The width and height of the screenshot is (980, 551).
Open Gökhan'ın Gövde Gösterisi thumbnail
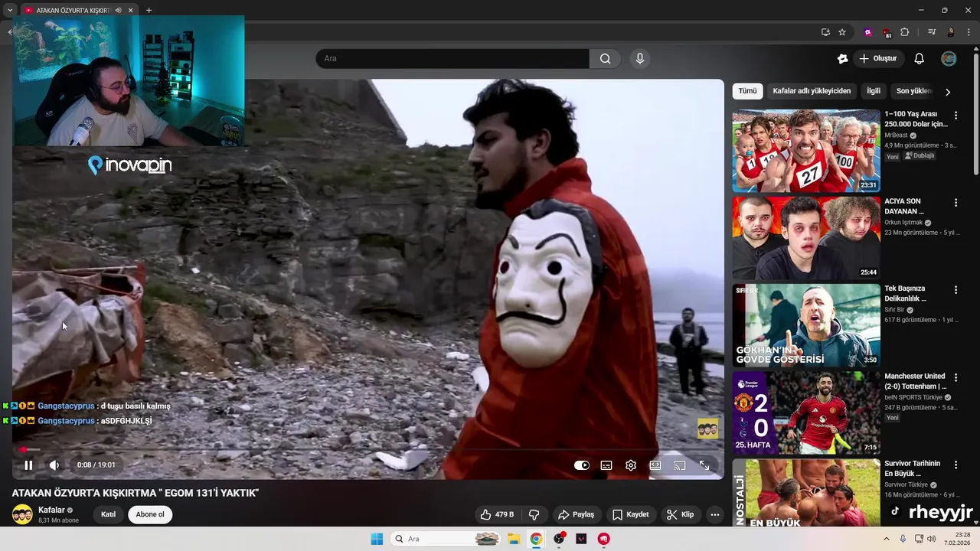[806, 325]
